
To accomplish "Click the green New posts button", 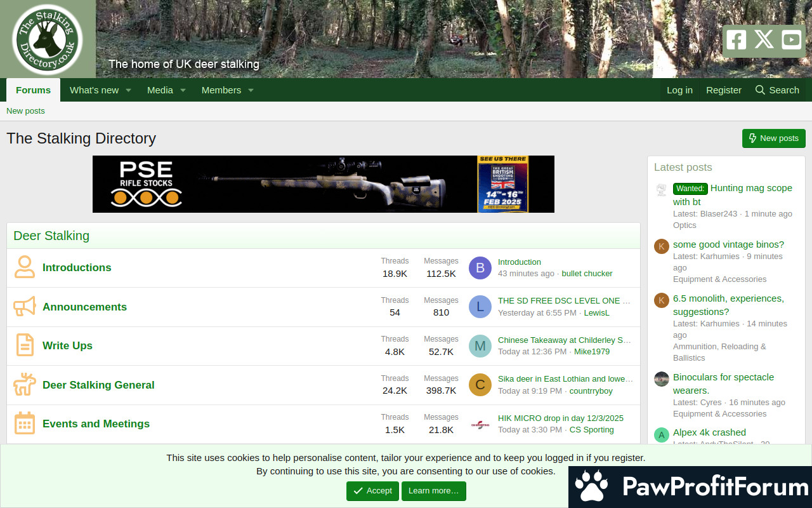I will pyautogui.click(x=773, y=138).
